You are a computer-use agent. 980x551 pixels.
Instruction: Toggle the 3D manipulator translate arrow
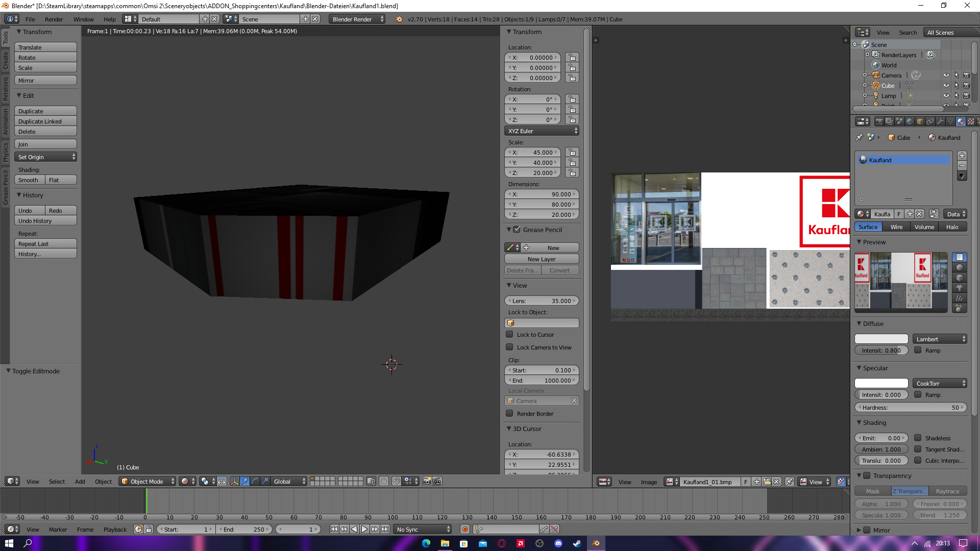(244, 481)
